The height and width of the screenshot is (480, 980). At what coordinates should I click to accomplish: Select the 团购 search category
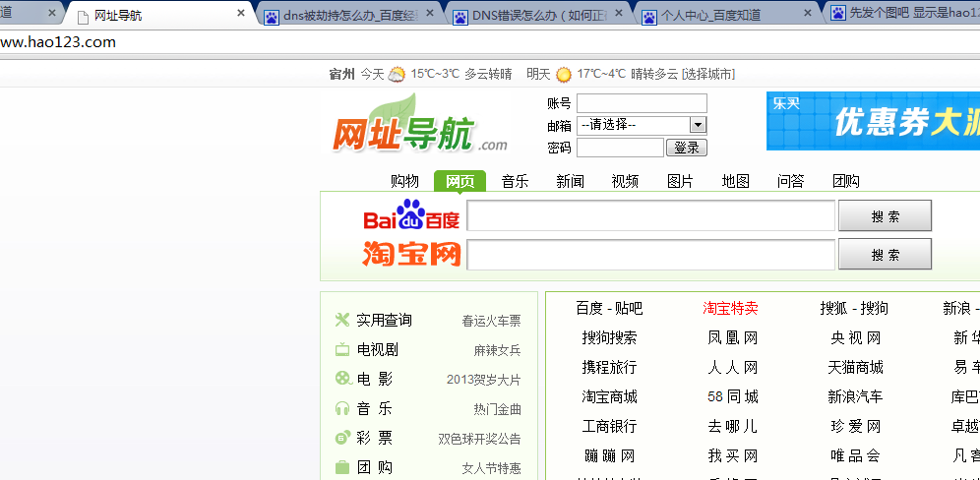[x=846, y=181]
